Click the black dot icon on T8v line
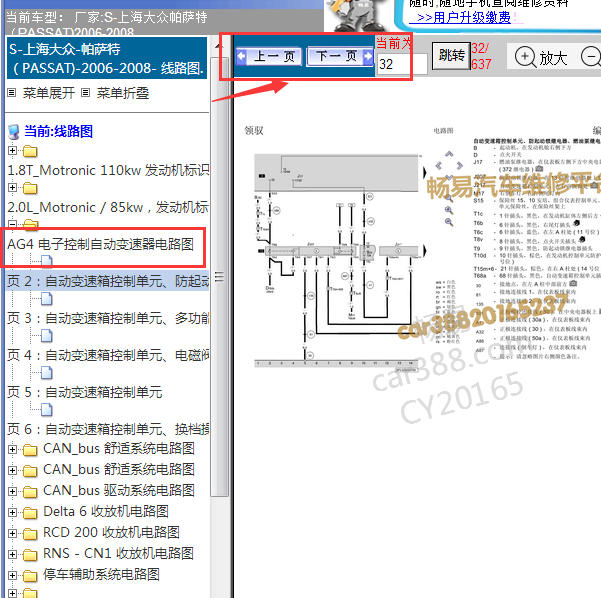Viewport: 601px width, 598px height. point(582,240)
